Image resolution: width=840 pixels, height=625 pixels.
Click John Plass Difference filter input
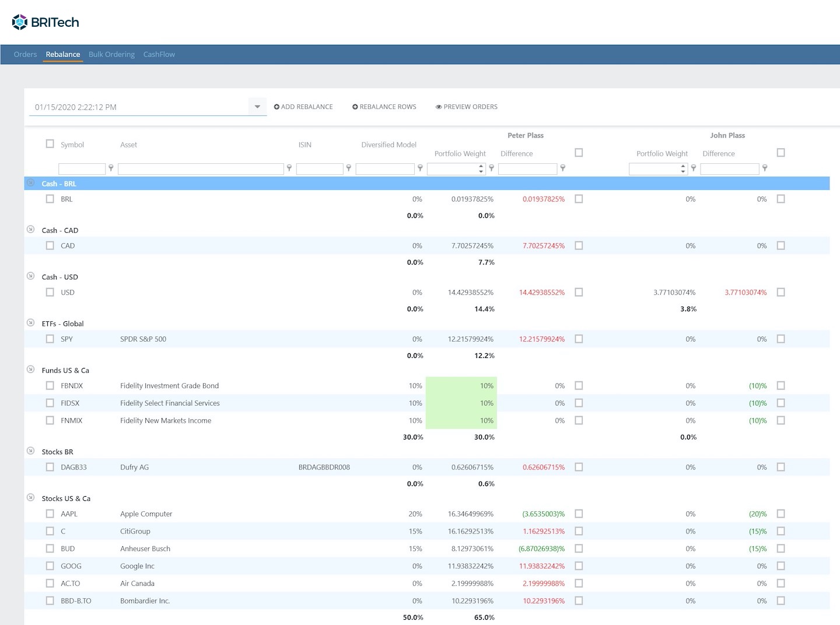[x=730, y=169]
